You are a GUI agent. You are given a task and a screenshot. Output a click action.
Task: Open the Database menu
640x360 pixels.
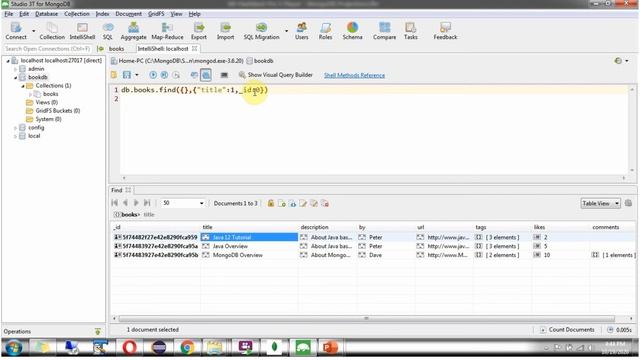click(x=47, y=14)
